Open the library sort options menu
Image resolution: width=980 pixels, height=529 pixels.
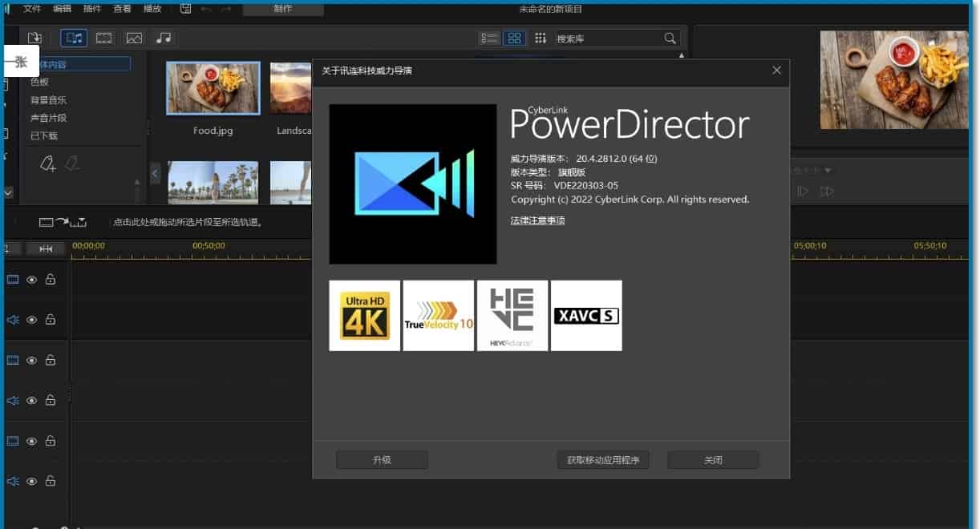[x=541, y=38]
